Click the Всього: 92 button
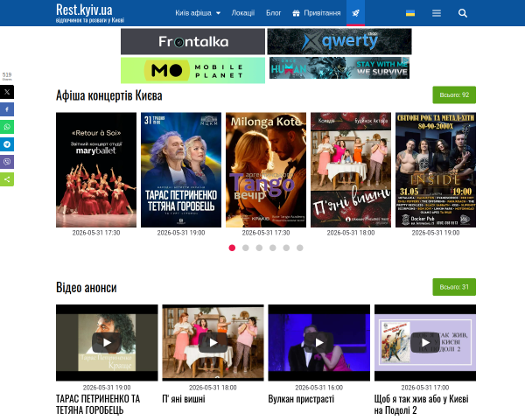Viewport: 525px width, 420px height. (x=454, y=95)
